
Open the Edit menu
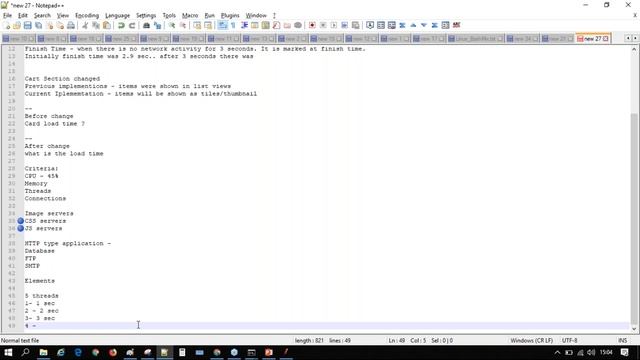click(x=22, y=16)
